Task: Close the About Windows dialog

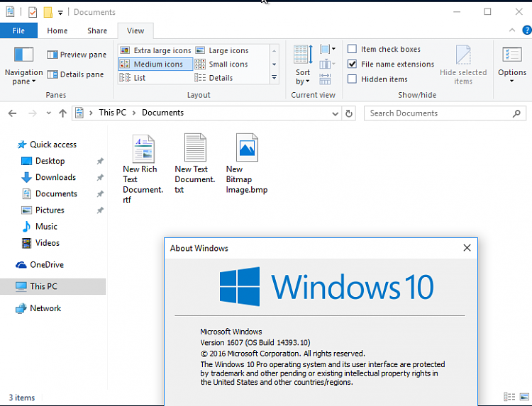Action: (x=467, y=248)
